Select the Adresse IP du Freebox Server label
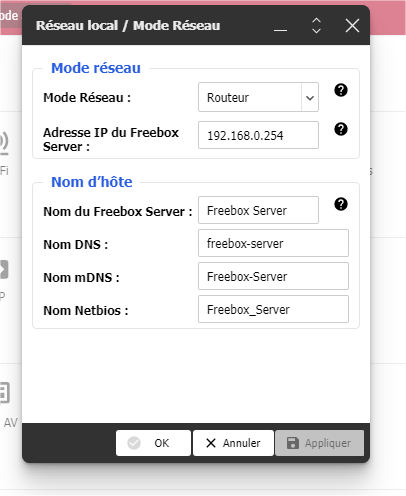This screenshot has height=496, width=406. (111, 139)
